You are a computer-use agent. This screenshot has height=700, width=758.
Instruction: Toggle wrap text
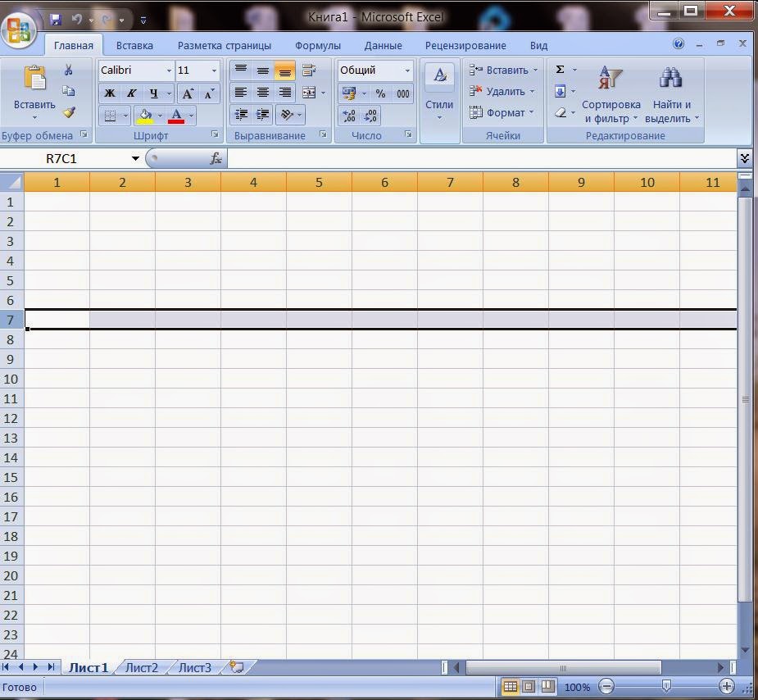309,70
